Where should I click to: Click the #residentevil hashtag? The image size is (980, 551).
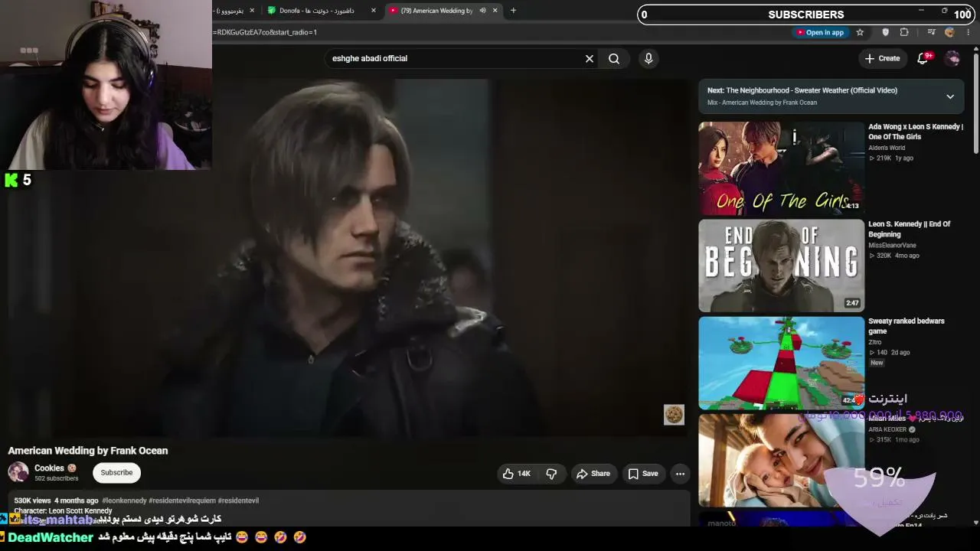(238, 500)
